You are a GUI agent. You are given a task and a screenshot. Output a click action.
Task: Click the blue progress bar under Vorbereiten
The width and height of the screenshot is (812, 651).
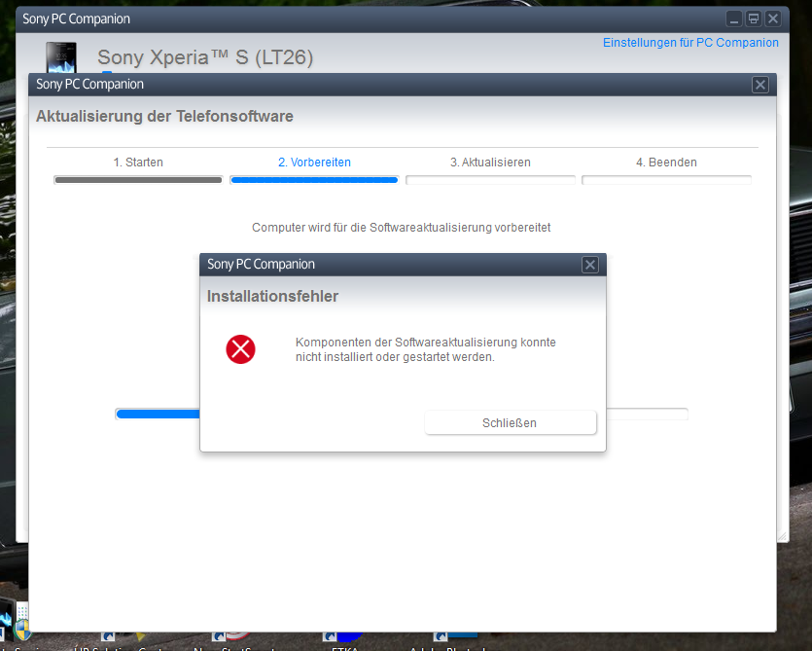point(314,180)
